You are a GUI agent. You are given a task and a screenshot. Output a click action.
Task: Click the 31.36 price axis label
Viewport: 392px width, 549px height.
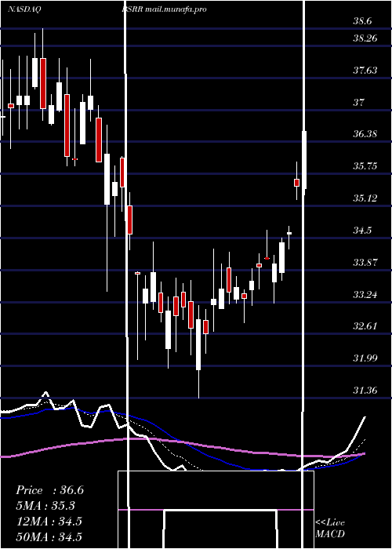coord(365,390)
